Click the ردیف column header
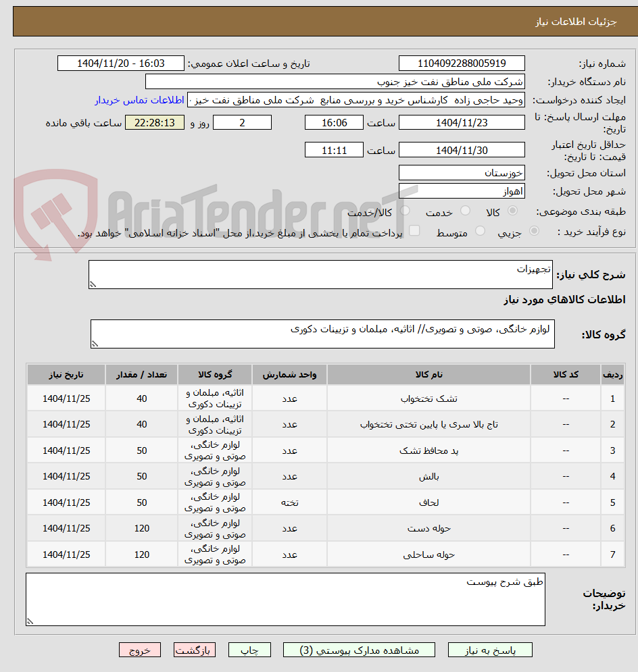The height and width of the screenshot is (672, 638). [x=613, y=375]
